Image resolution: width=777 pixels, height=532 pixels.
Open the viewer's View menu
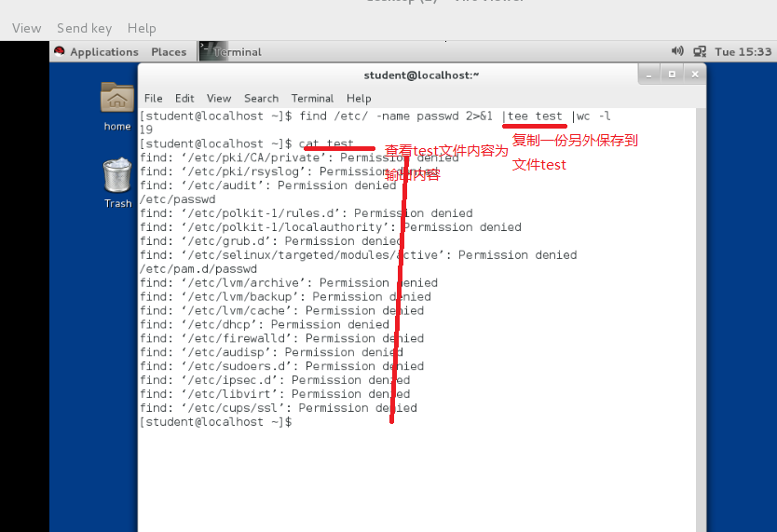(x=27, y=28)
